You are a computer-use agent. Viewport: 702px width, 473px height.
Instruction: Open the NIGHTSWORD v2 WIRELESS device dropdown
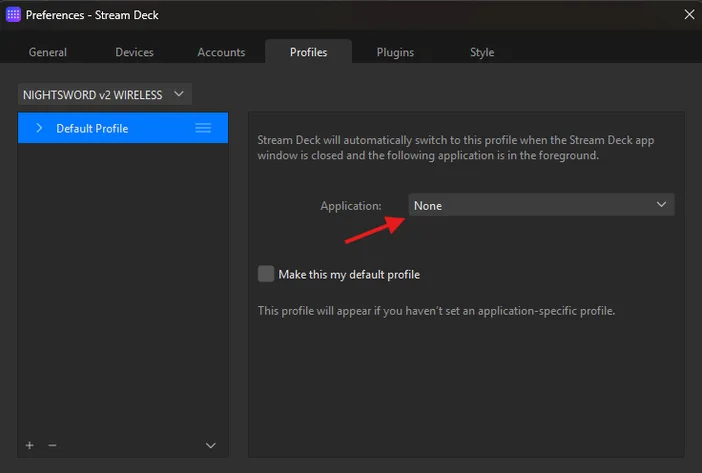click(x=105, y=94)
